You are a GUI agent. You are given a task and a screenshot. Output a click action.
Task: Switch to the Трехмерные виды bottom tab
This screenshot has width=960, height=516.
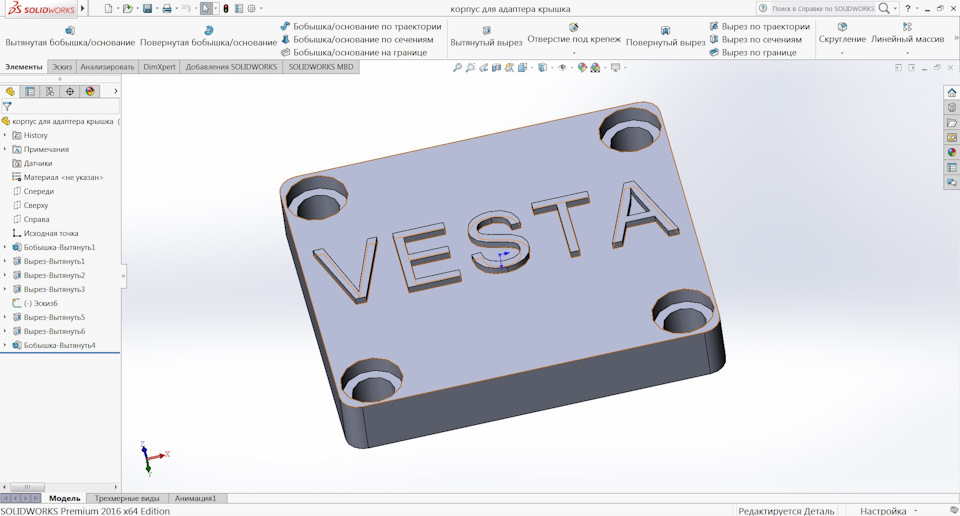[127, 498]
